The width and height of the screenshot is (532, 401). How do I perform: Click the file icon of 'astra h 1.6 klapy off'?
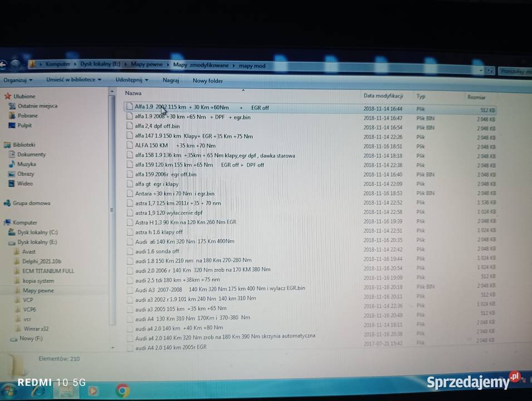(x=130, y=232)
